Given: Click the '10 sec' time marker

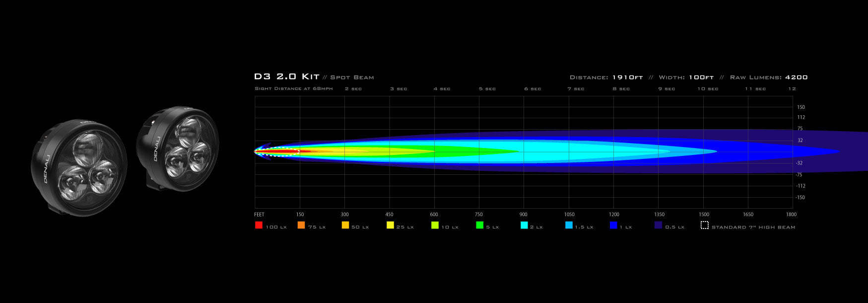Looking at the screenshot, I should (708, 88).
